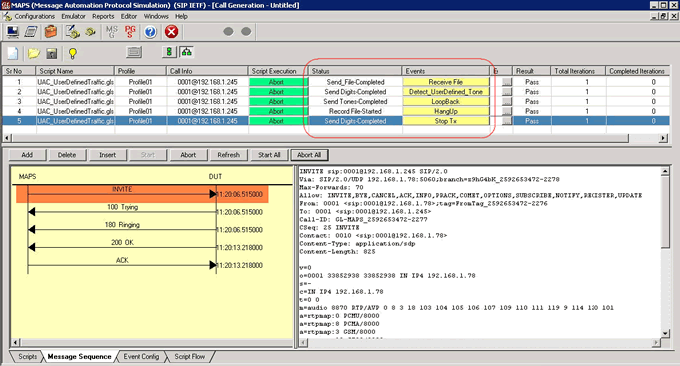The height and width of the screenshot is (366, 680).
Task: Select Send_File-Completed status cell in row 1
Action: 355,82
